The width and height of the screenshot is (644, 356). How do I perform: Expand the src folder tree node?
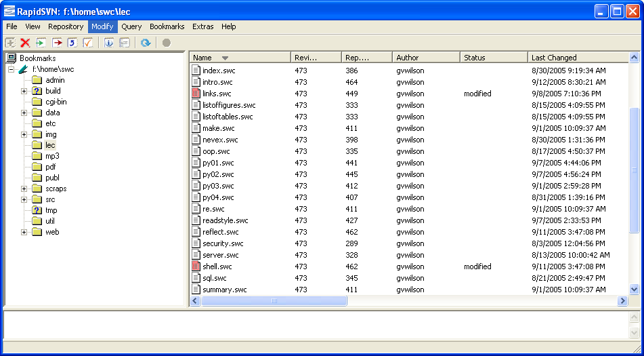tap(24, 199)
